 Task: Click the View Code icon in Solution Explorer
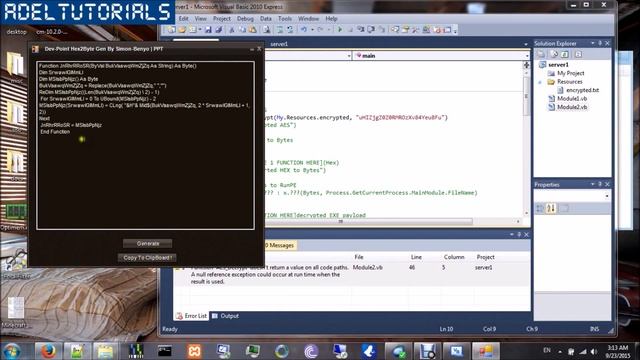578,54
